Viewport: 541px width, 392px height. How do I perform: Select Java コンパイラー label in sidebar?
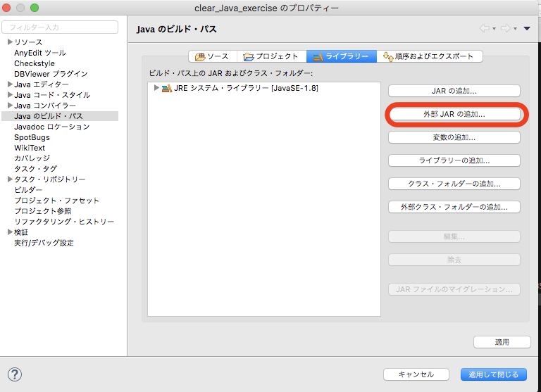coord(45,106)
